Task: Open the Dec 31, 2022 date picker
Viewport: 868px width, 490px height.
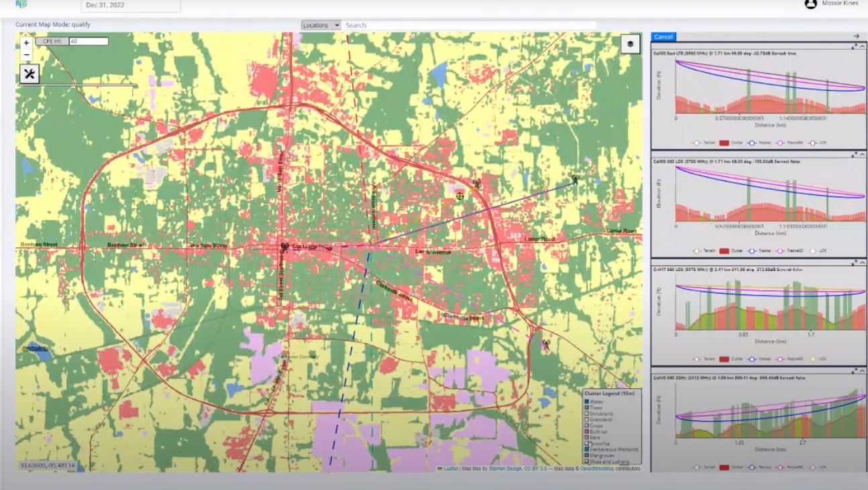Action: (x=130, y=5)
